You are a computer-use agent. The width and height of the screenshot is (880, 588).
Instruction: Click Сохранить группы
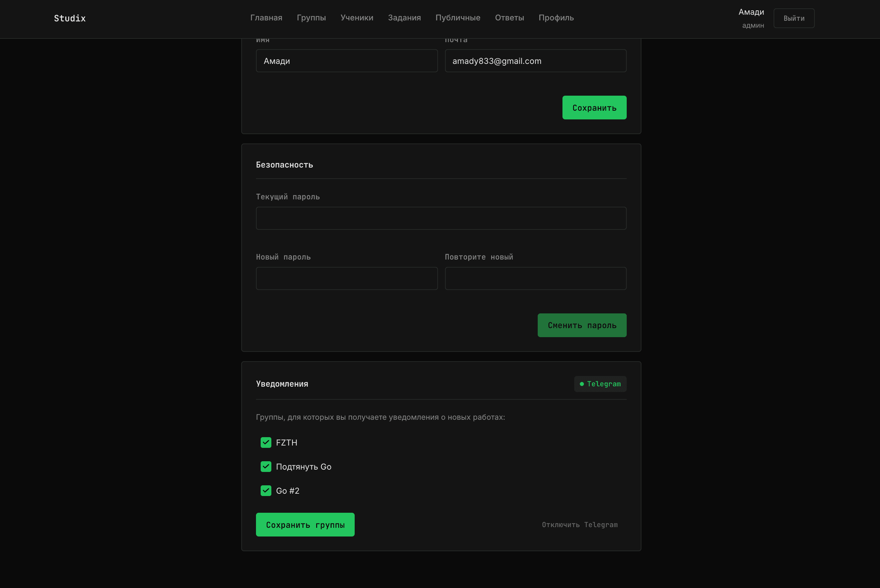coord(305,525)
